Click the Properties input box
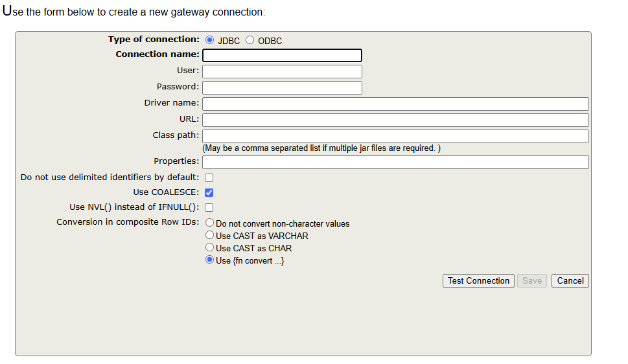 pos(395,162)
